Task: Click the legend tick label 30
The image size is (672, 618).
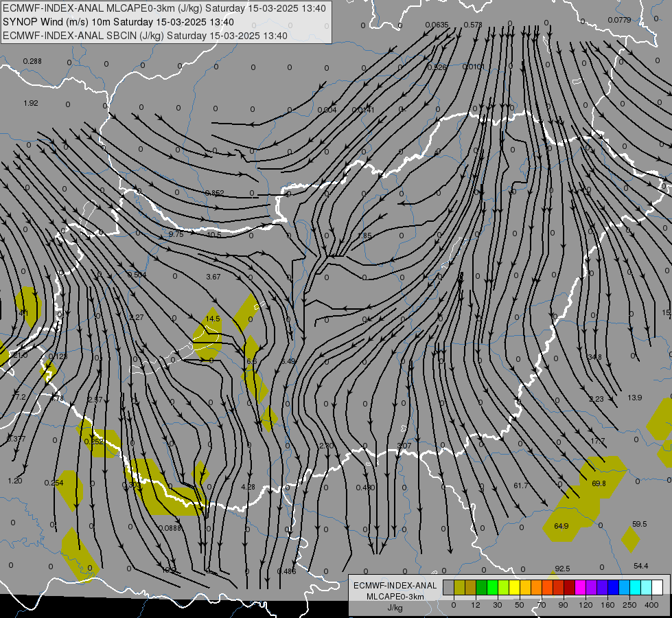Action: pyautogui.click(x=498, y=605)
